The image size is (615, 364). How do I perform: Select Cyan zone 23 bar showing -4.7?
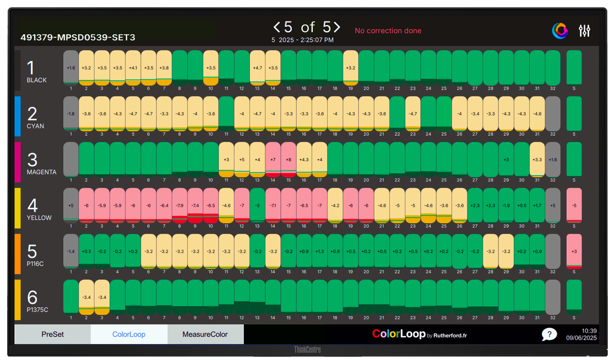tap(413, 114)
